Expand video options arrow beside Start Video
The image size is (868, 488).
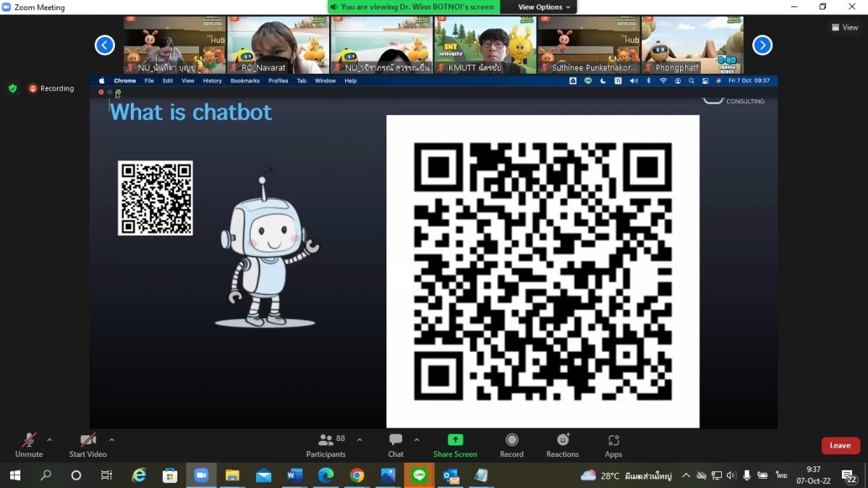pyautogui.click(x=111, y=440)
